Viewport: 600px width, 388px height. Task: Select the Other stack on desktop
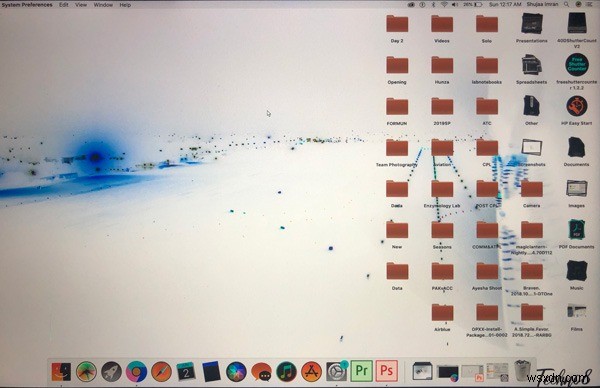532,106
